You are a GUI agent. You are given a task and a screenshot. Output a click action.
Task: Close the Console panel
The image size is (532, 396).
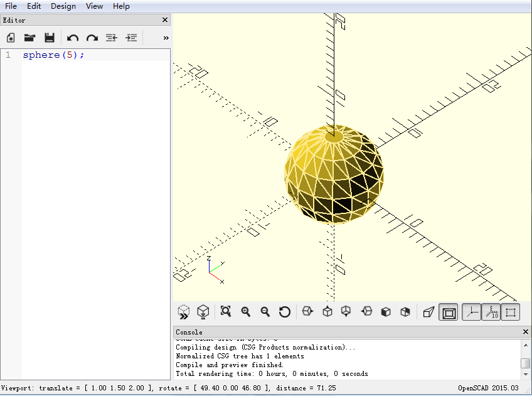[x=525, y=332]
